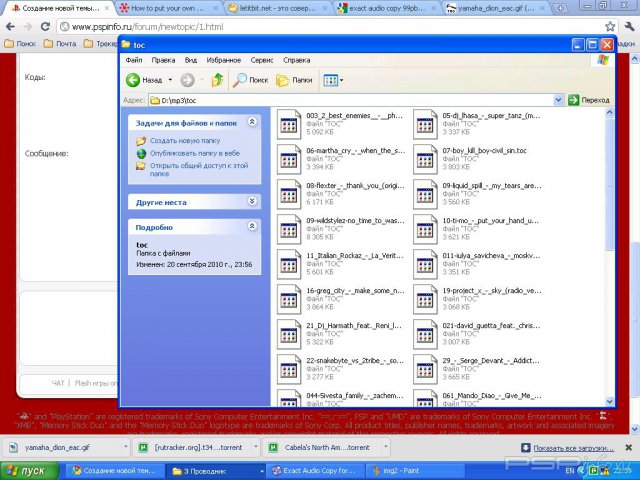Click Создать новую папку link
The width and height of the screenshot is (640, 480).
[x=186, y=141]
